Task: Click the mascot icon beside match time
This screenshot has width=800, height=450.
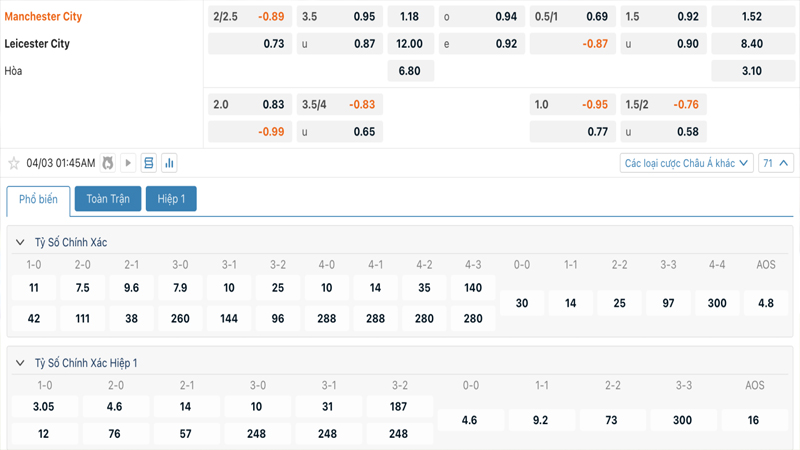Action: tap(108, 163)
